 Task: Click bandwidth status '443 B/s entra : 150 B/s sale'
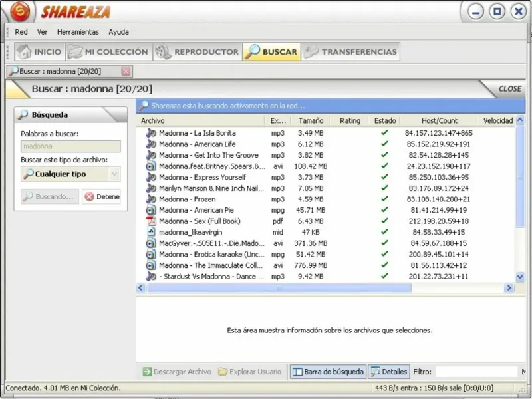434,388
